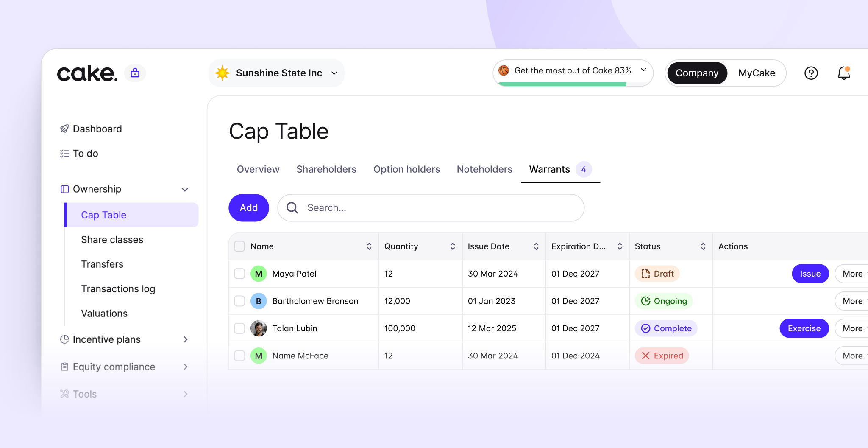The height and width of the screenshot is (448, 868).
Task: Open More menu for Bartholomew Bronson
Action: [x=852, y=301]
